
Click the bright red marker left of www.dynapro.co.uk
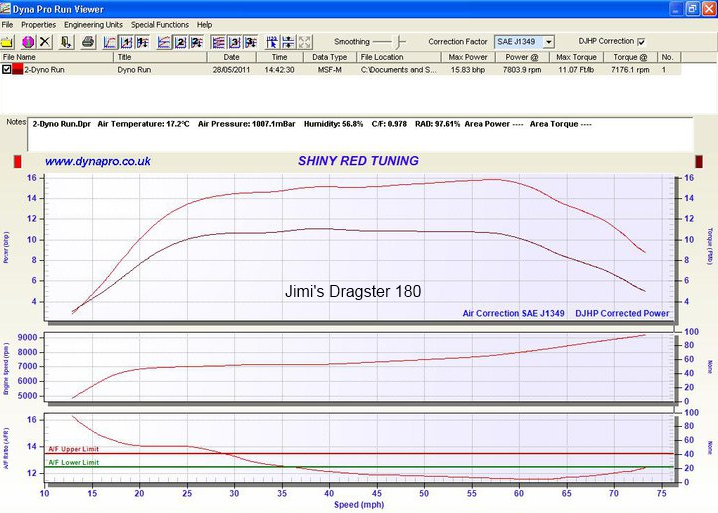coord(17,162)
